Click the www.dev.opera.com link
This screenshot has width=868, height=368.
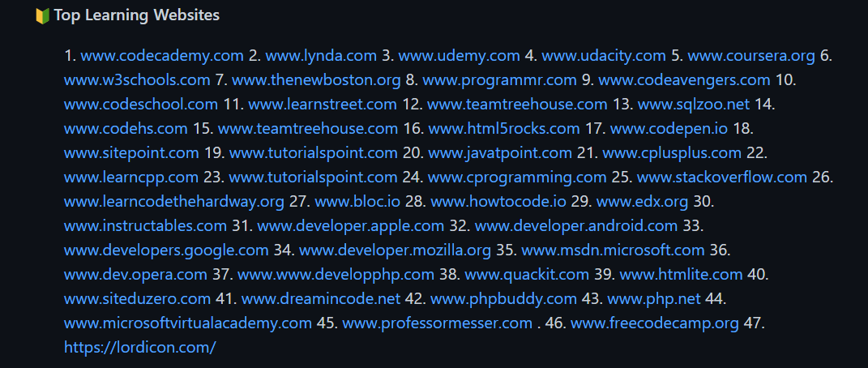[135, 275]
